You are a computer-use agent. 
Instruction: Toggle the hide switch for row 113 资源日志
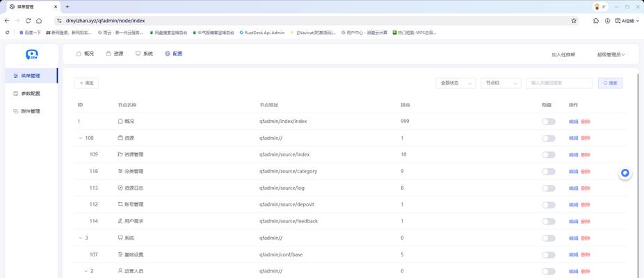[548, 188]
